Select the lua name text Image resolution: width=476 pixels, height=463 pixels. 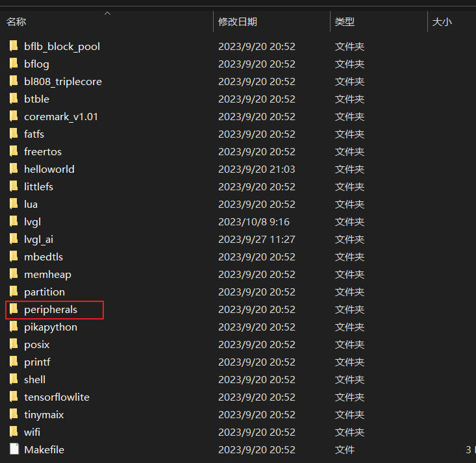pyautogui.click(x=31, y=204)
